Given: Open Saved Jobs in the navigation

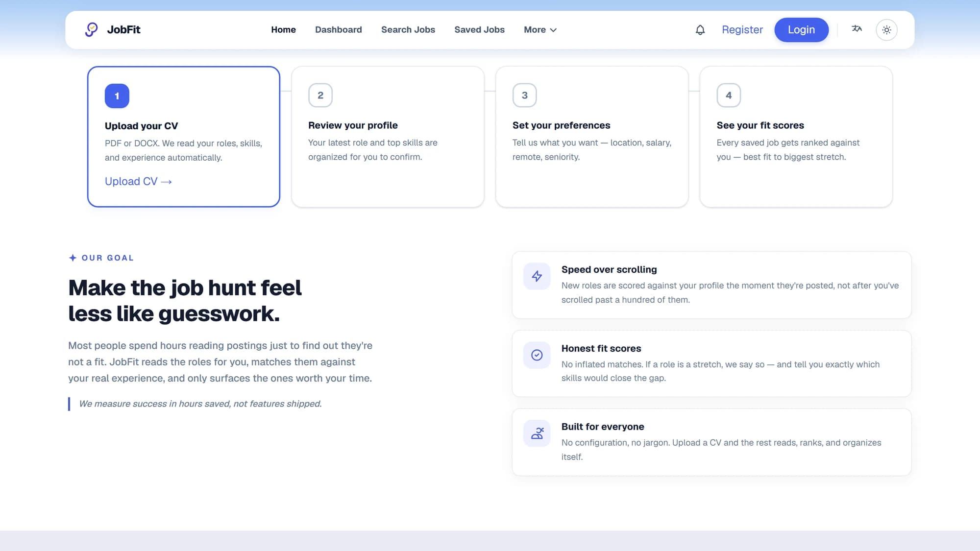Looking at the screenshot, I should [x=479, y=30].
